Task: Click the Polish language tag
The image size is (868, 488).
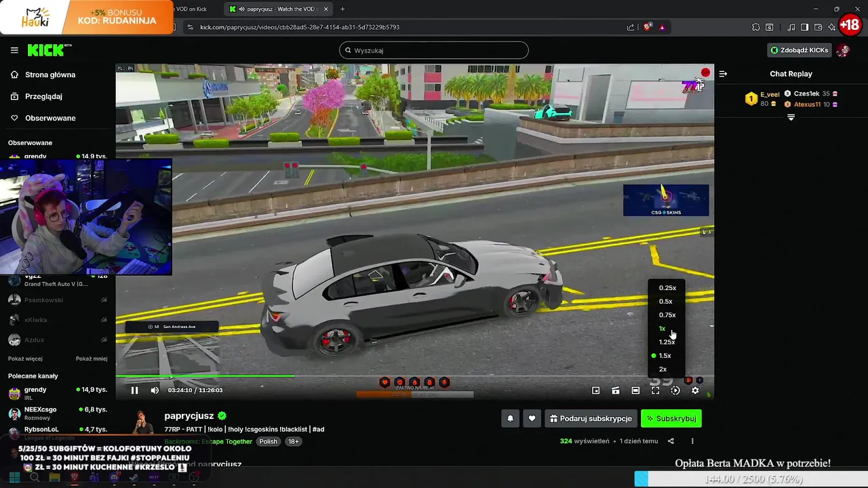Action: pos(269,441)
